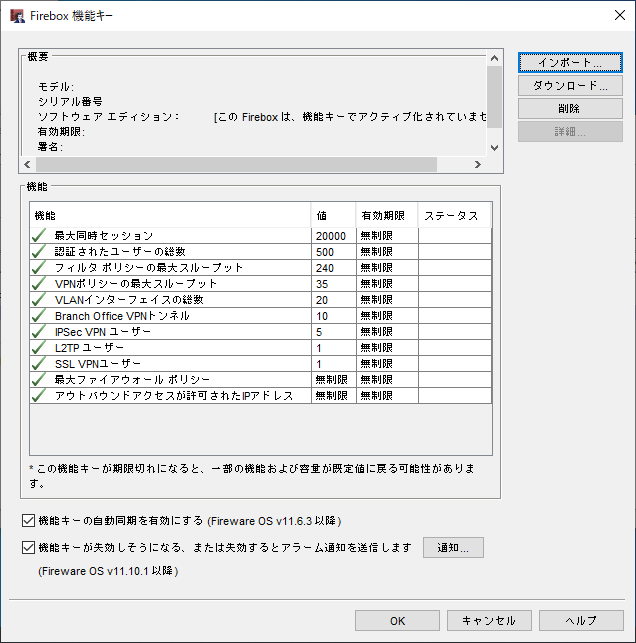Open the 通知... settings button
Viewport: 636px width, 643px height.
point(453,547)
